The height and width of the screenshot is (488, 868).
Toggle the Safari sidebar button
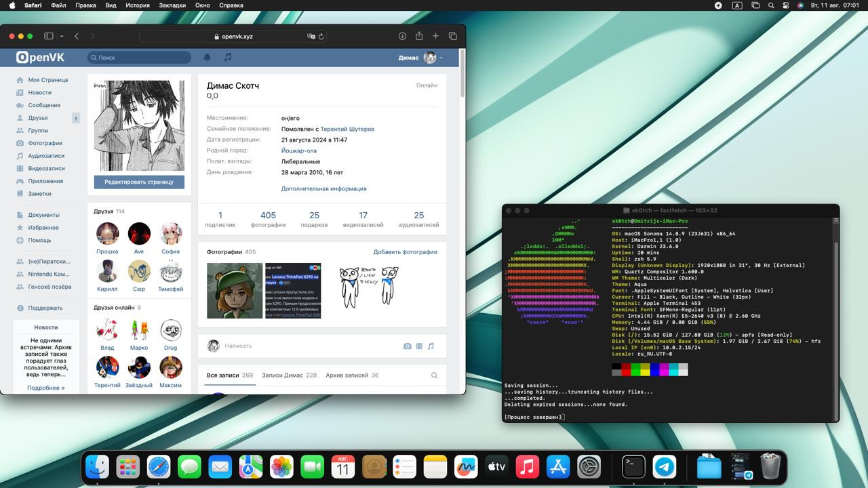(x=49, y=36)
